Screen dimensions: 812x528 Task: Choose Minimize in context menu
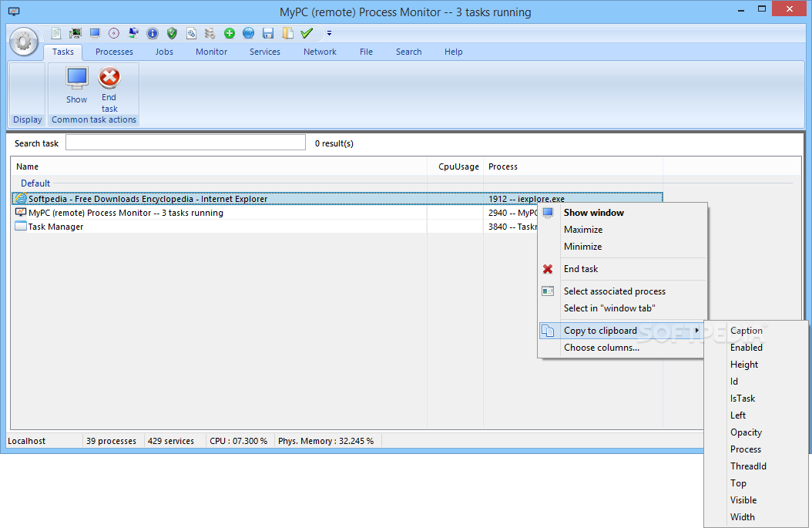pos(623,247)
